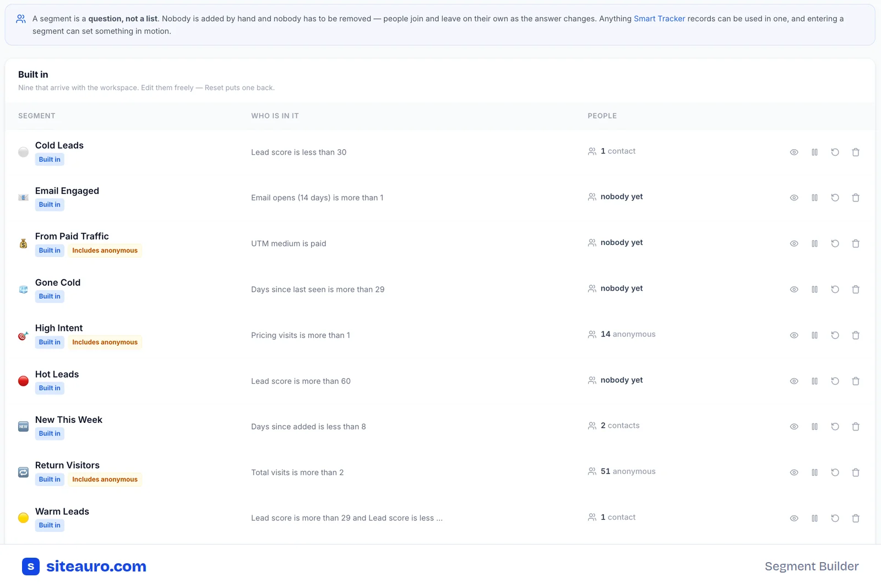This screenshot has width=881, height=588.
Task: Open the Return Visitors segment name
Action: click(x=67, y=465)
